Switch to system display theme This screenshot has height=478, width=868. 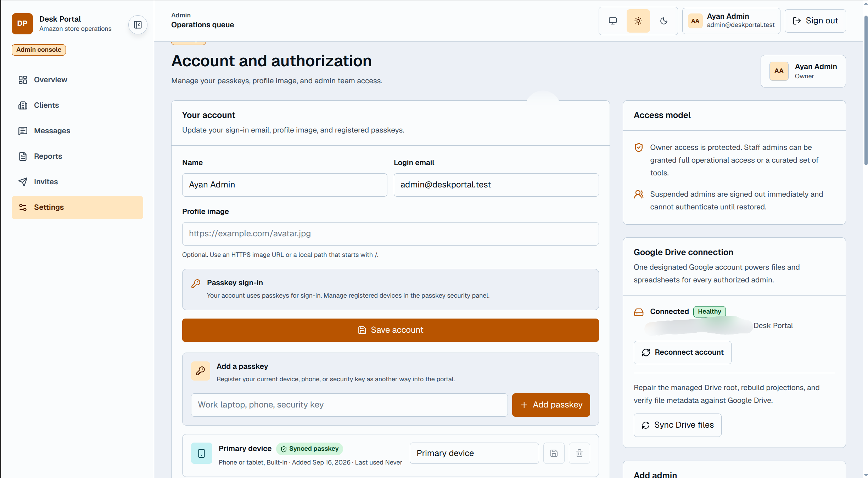(x=612, y=21)
